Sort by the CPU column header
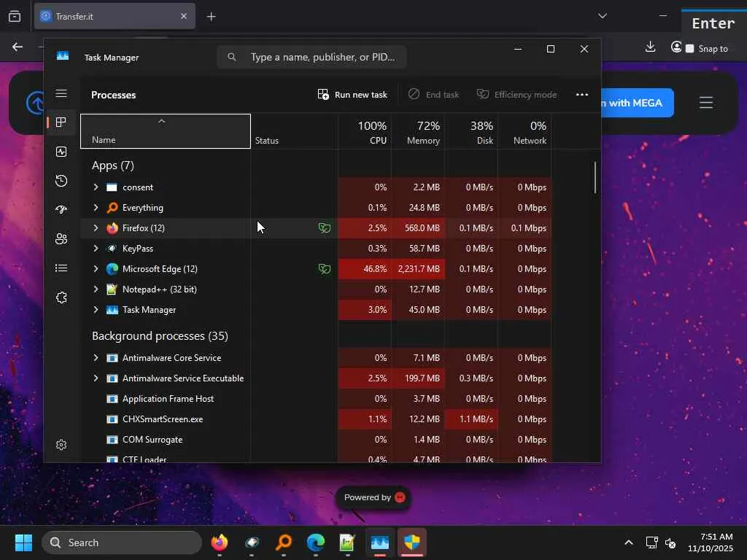 [365, 131]
